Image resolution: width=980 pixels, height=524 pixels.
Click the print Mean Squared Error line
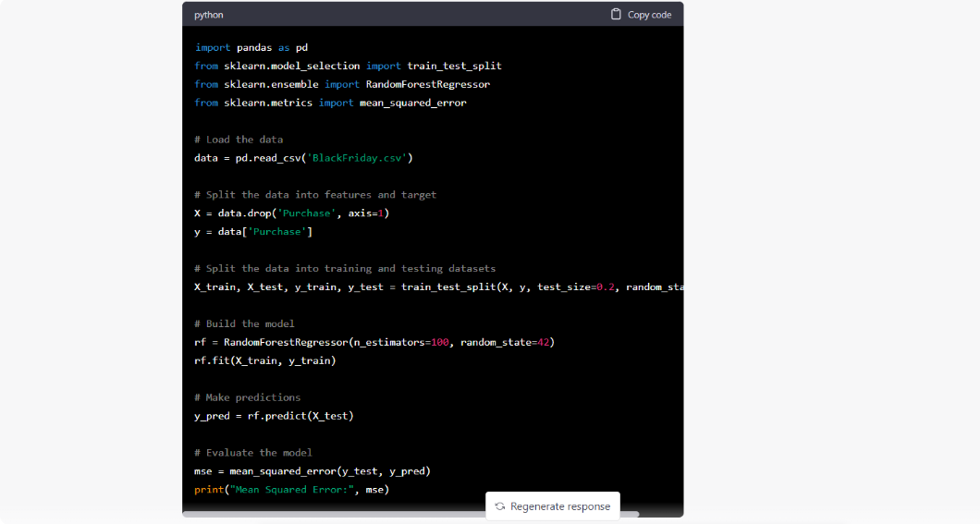point(292,490)
